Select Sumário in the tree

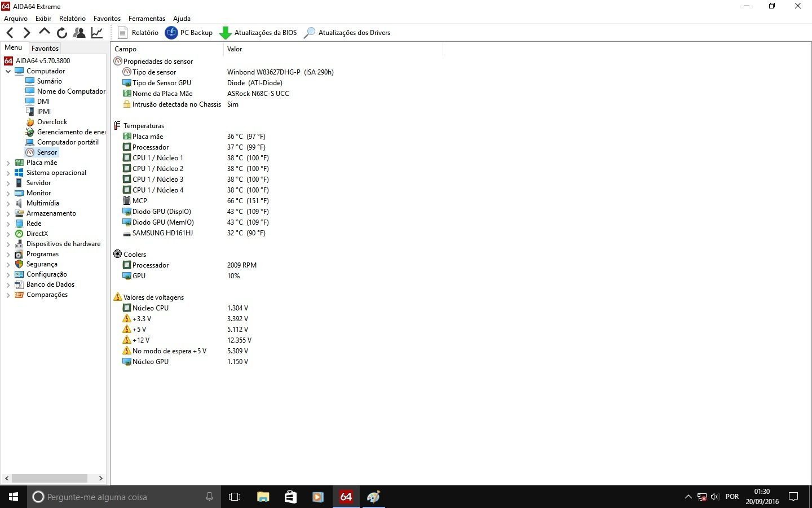pos(49,81)
